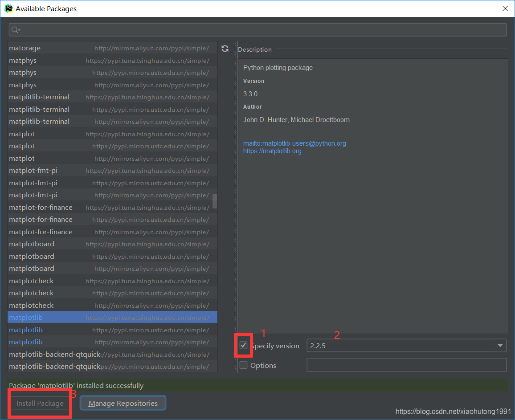515x420 pixels.
Task: Toggle the Specify version checkbox
Action: [243, 346]
